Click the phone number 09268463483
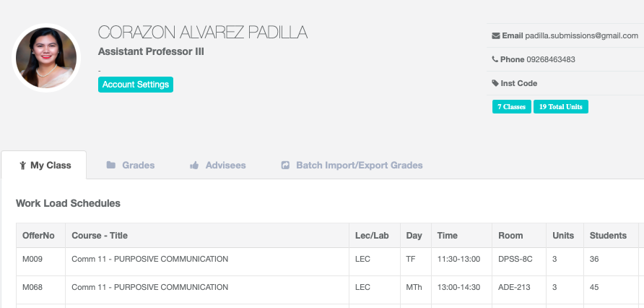The image size is (644, 308). tap(551, 59)
